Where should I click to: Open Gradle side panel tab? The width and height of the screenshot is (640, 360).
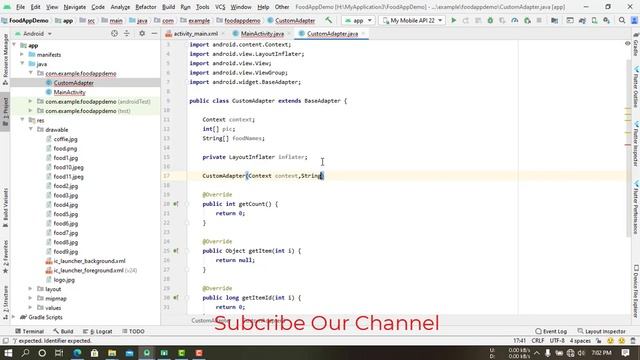(x=636, y=45)
